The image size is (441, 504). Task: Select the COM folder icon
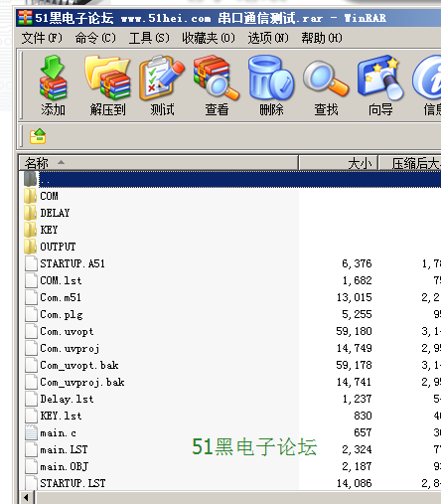tap(31, 196)
